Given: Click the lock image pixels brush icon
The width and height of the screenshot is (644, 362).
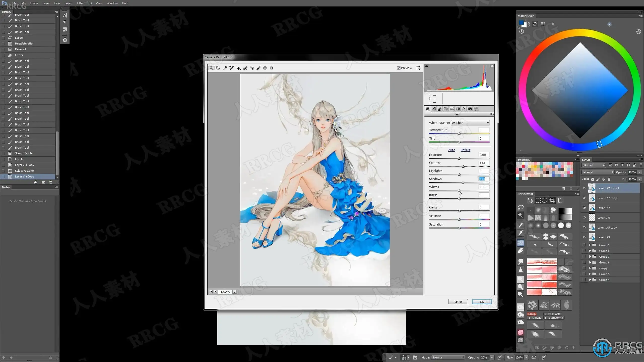Looking at the screenshot, I should coord(598,179).
